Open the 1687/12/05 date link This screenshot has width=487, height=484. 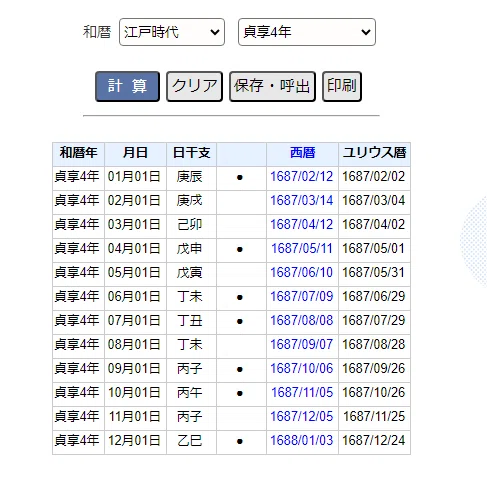pos(301,417)
